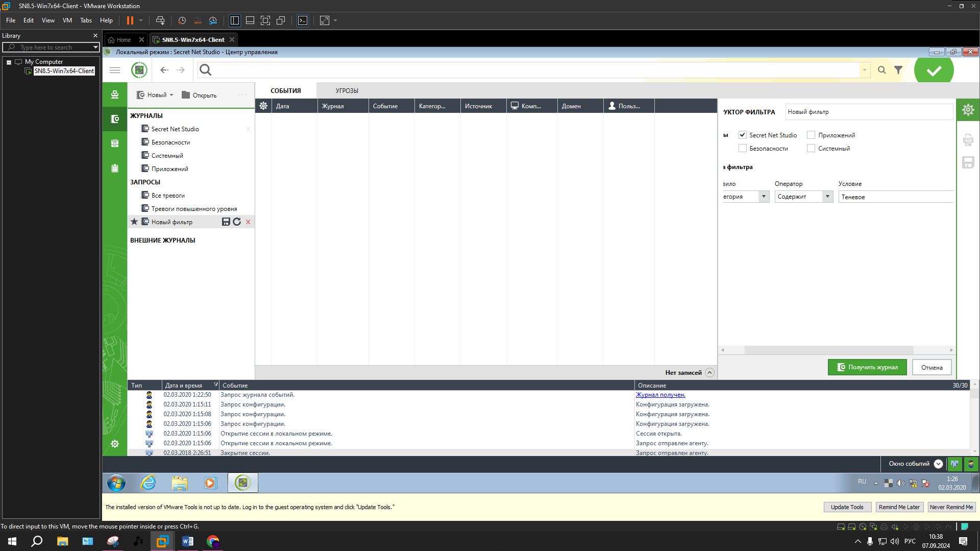This screenshot has width=980, height=551.
Task: Open the rule field dropdown (егория)
Action: pyautogui.click(x=764, y=197)
